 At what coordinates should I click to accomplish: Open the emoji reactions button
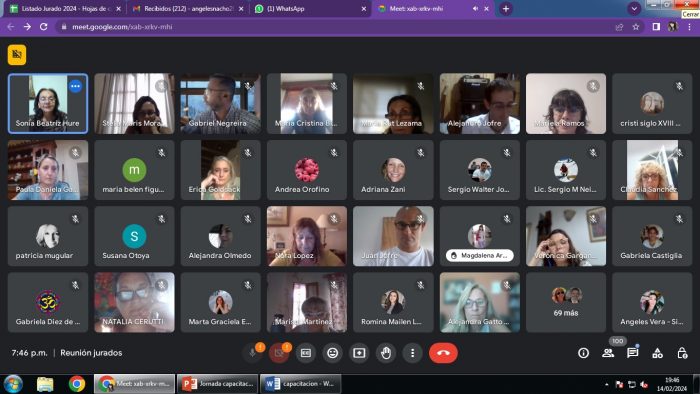click(333, 353)
